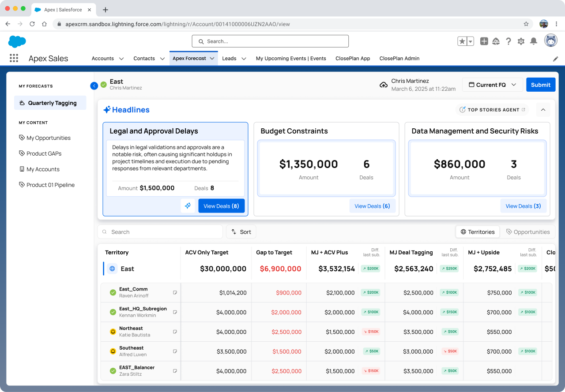Open My Opportunities in sidebar
Image resolution: width=565 pixels, height=392 pixels.
pyautogui.click(x=45, y=138)
